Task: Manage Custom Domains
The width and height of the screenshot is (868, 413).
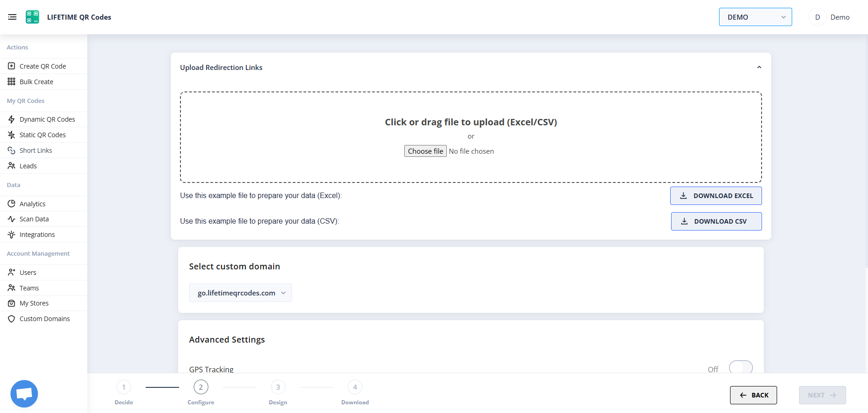Action: [44, 318]
